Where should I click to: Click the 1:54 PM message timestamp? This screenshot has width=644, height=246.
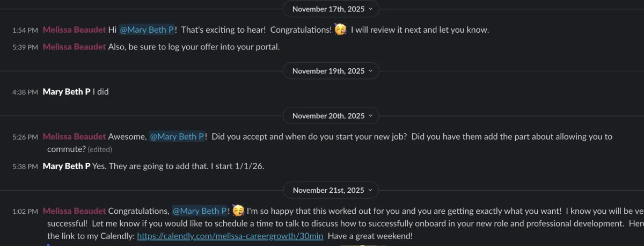click(x=25, y=31)
